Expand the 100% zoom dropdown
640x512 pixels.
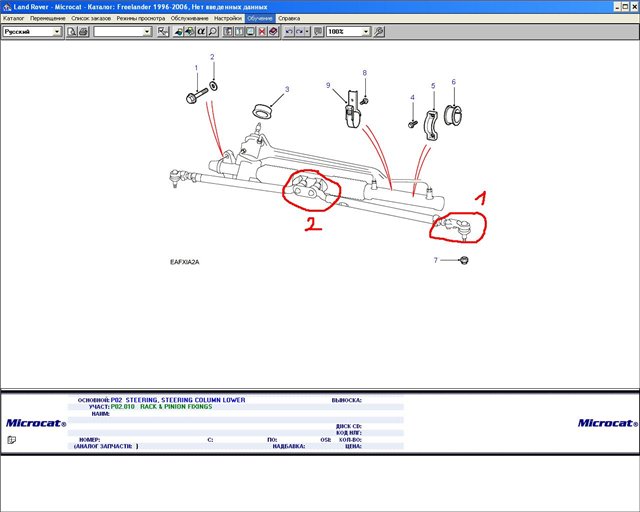[366, 31]
